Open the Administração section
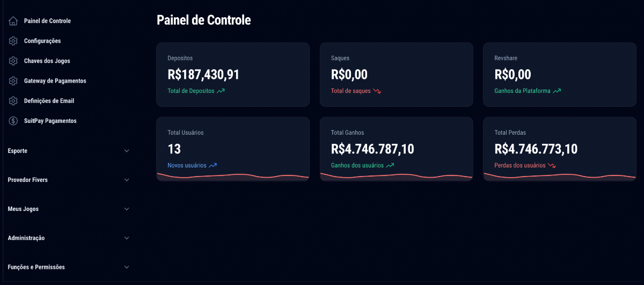Viewport: 644px width, 285px height. click(x=69, y=238)
